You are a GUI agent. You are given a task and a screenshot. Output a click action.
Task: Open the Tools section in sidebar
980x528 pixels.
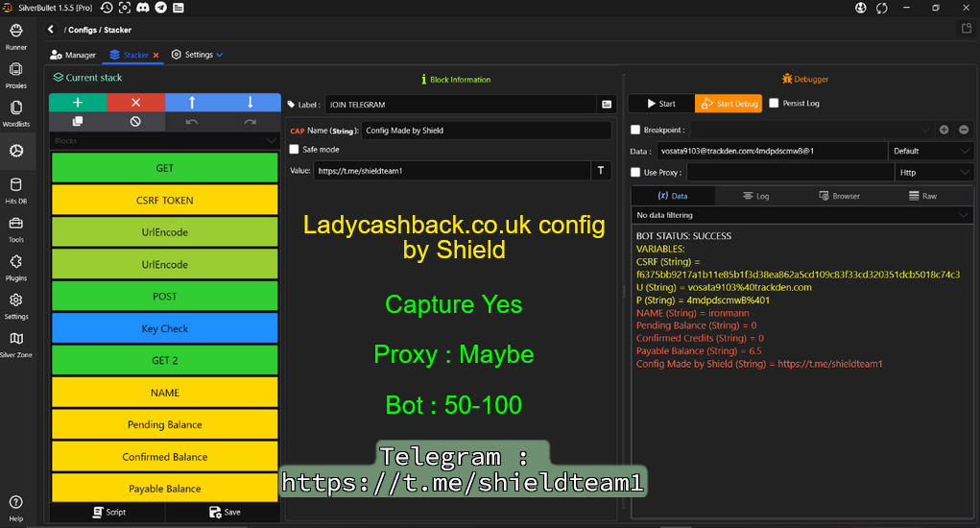point(16,229)
